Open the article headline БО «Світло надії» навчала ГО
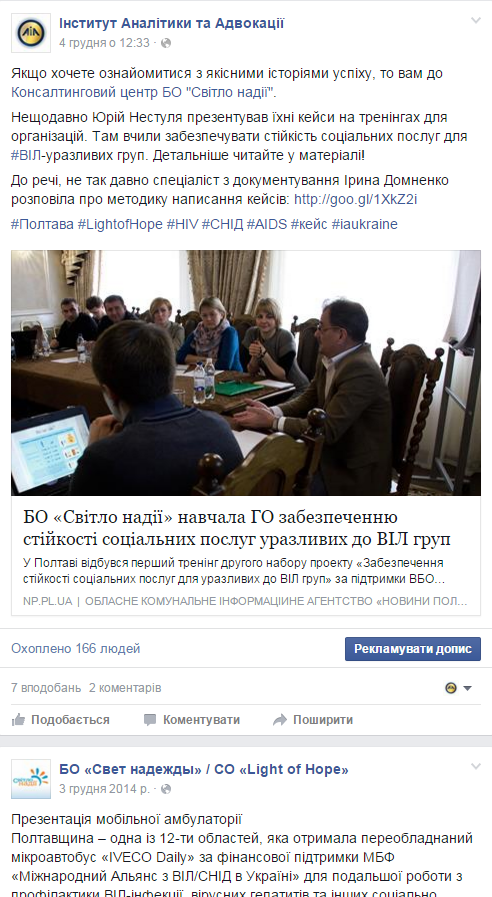 pos(237,528)
